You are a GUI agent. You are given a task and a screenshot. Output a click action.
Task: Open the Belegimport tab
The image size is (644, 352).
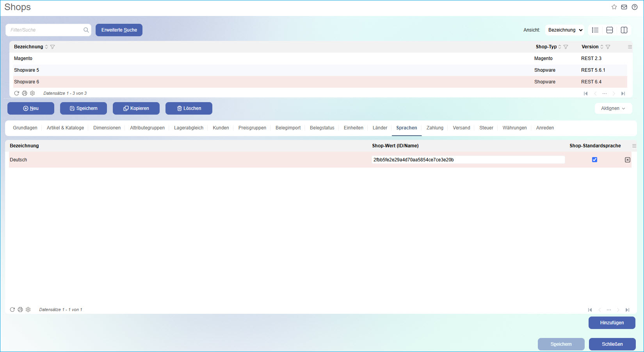coord(288,128)
